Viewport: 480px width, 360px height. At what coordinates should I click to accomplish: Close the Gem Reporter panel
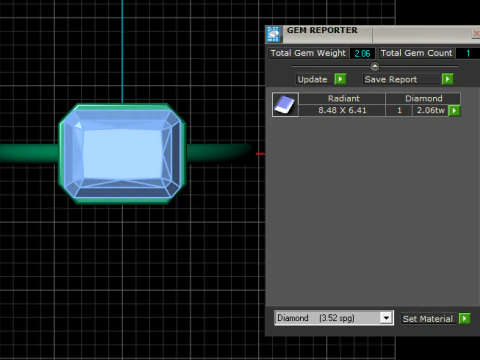coord(476,34)
